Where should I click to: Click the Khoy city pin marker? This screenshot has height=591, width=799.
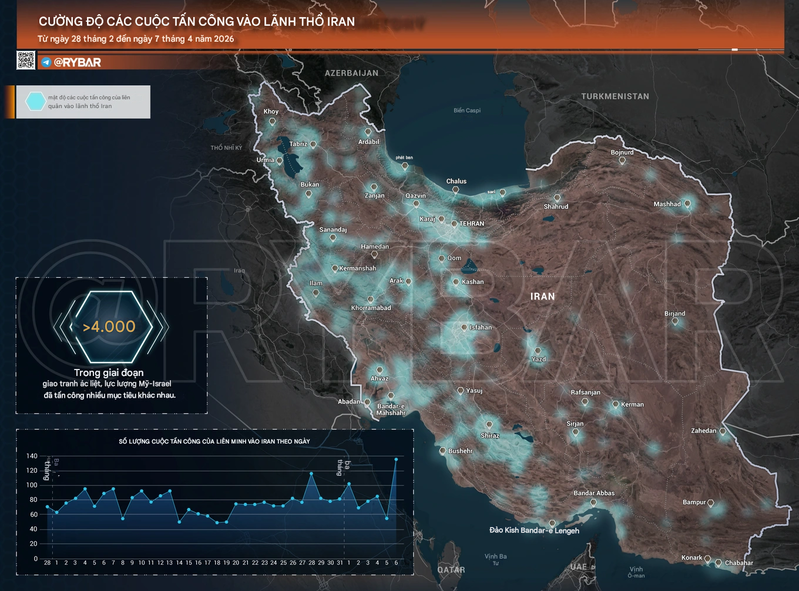click(273, 122)
